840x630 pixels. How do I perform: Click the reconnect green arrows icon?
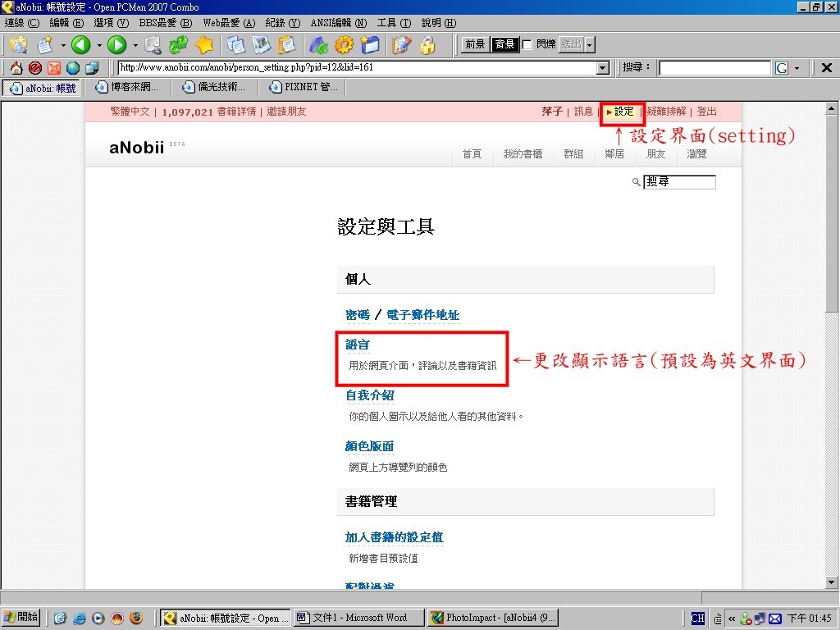click(x=178, y=44)
